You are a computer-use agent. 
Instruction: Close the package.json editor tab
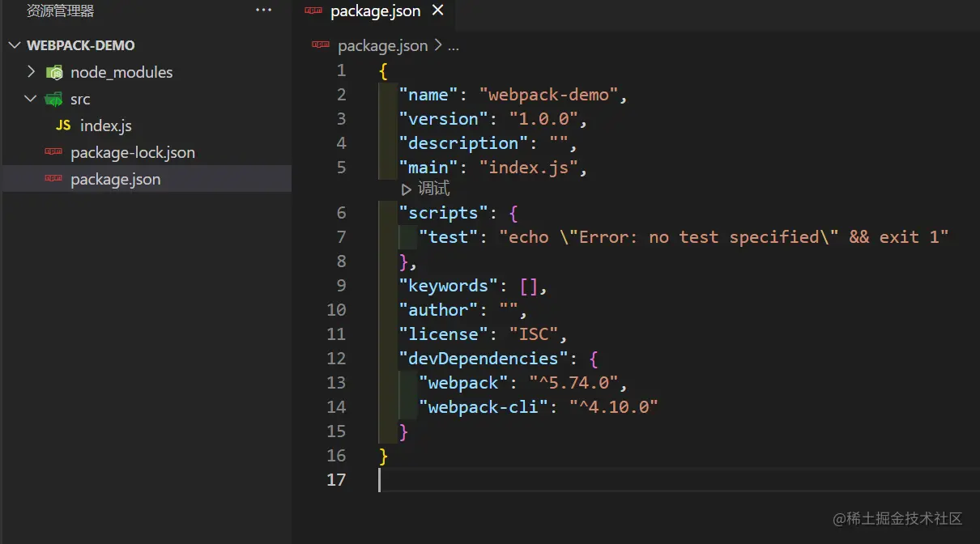pyautogui.click(x=437, y=11)
